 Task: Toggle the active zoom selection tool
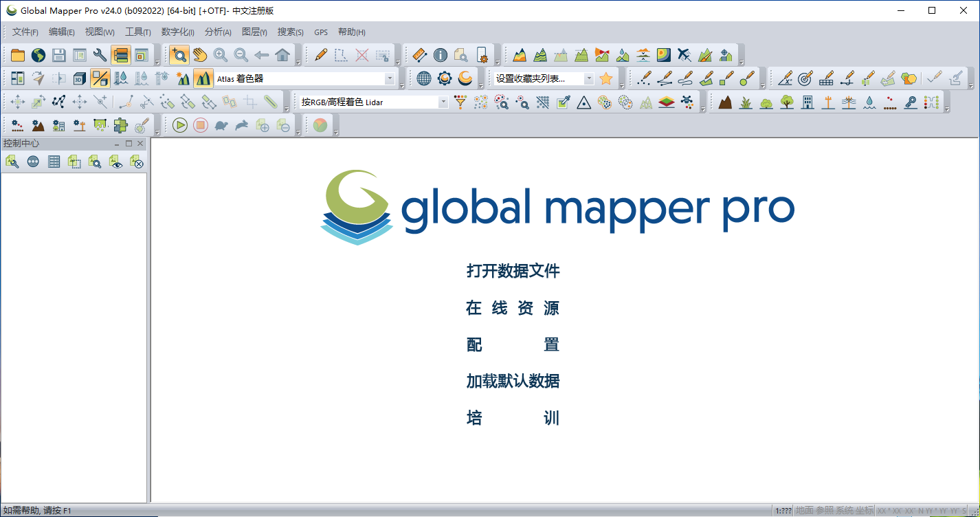coord(179,55)
